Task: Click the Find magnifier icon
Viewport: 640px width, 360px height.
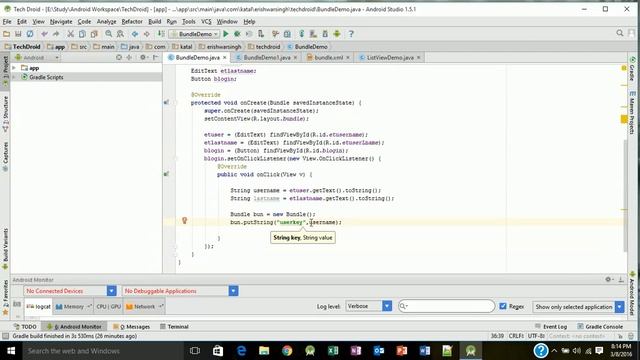Action: point(109,34)
